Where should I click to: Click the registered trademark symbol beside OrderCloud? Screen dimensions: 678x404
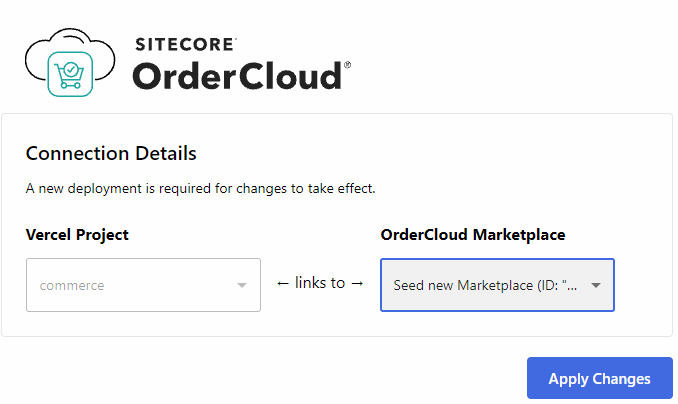[x=347, y=65]
